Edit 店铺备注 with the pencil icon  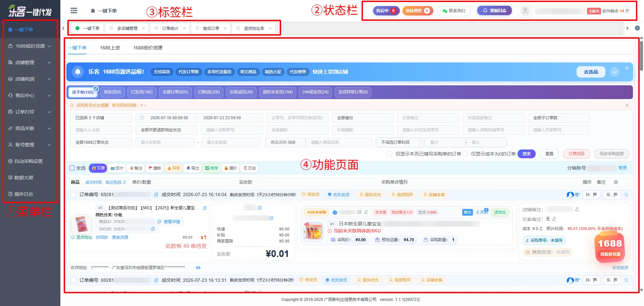point(577,209)
